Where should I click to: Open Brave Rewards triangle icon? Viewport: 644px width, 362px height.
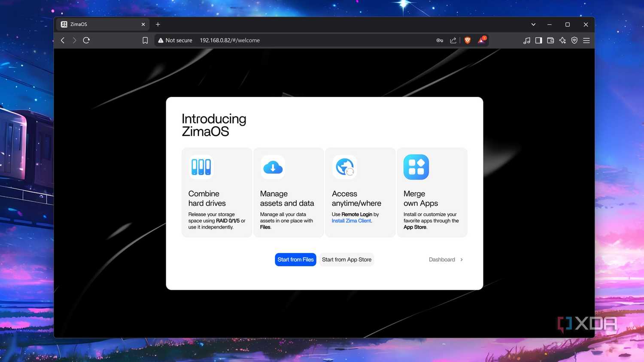click(482, 40)
